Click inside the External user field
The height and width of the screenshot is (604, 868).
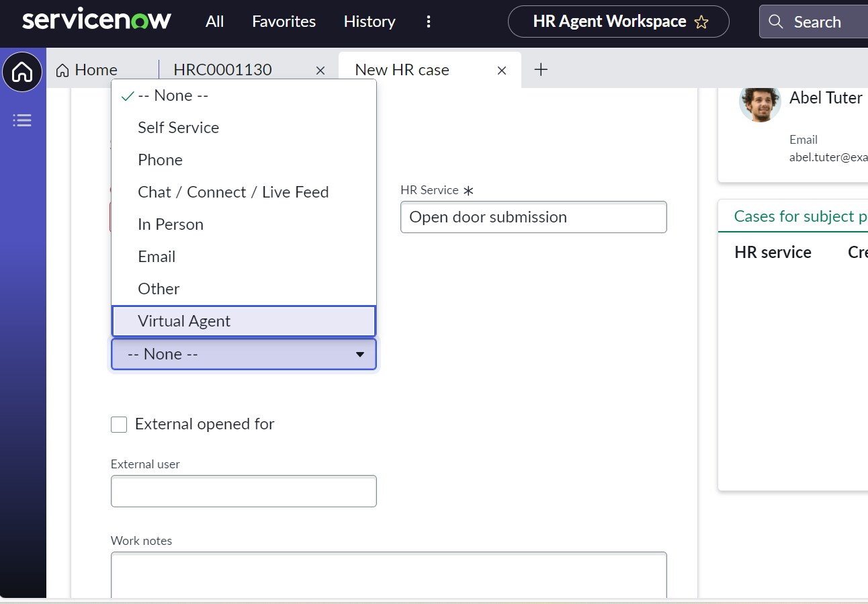(x=243, y=491)
